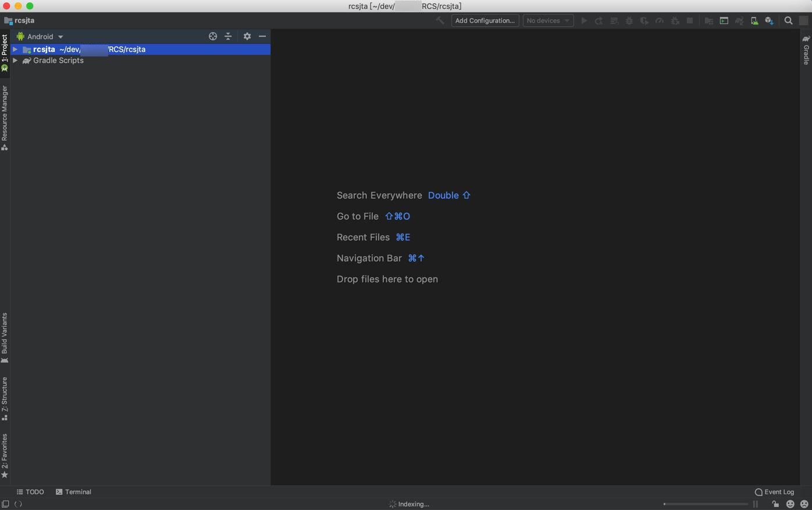Expand the rcsjta project tree node
The width and height of the screenshot is (812, 510).
(x=15, y=49)
